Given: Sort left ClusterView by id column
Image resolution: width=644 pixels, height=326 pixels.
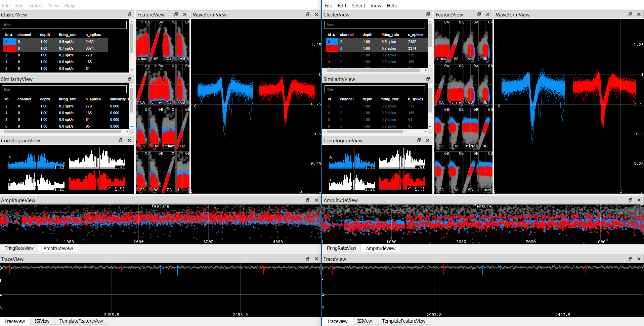Looking at the screenshot, I should click(x=9, y=35).
